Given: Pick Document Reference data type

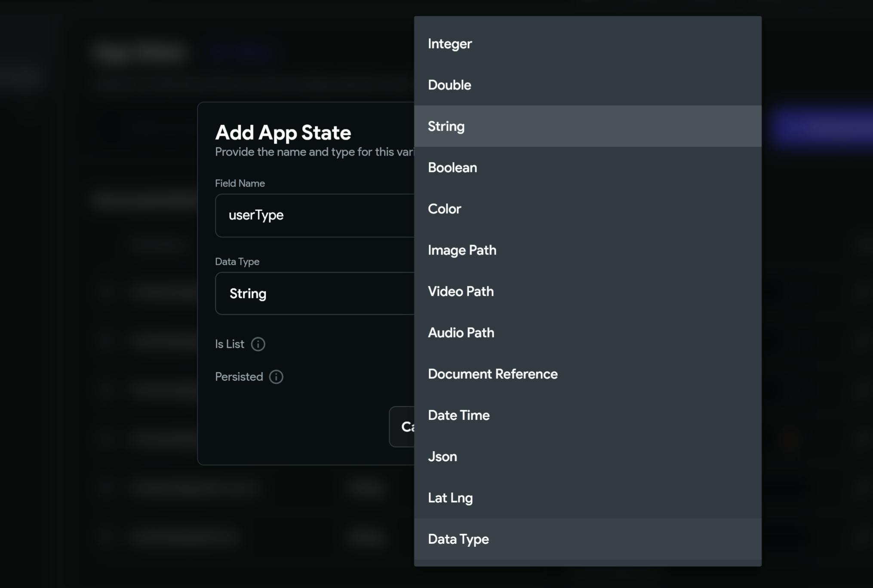Looking at the screenshot, I should tap(492, 374).
